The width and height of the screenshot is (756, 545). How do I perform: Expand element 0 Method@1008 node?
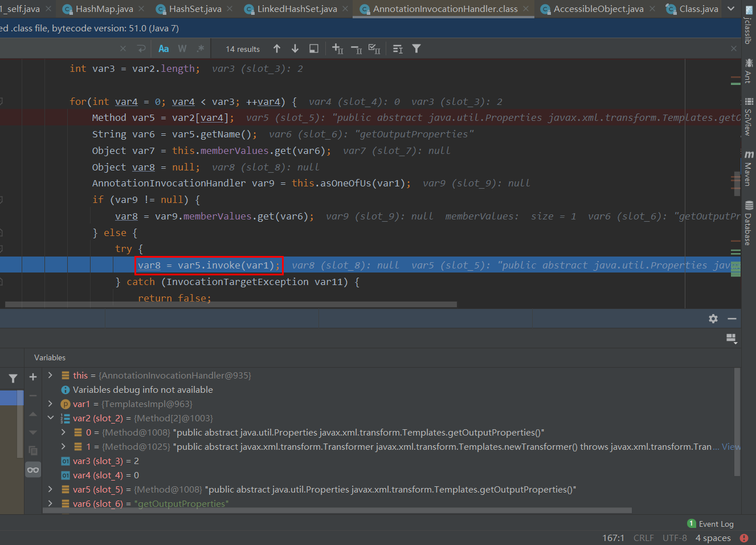click(64, 432)
